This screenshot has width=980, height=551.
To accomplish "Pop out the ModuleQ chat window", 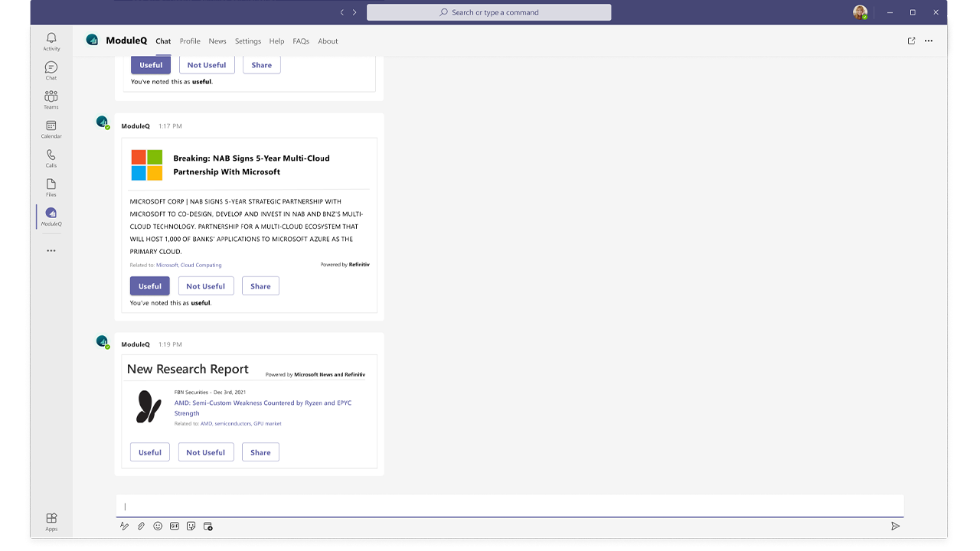I will point(911,41).
